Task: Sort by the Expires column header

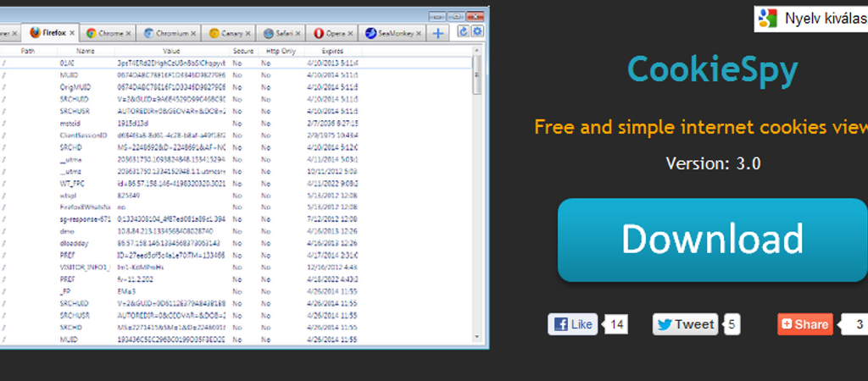Action: [x=332, y=51]
